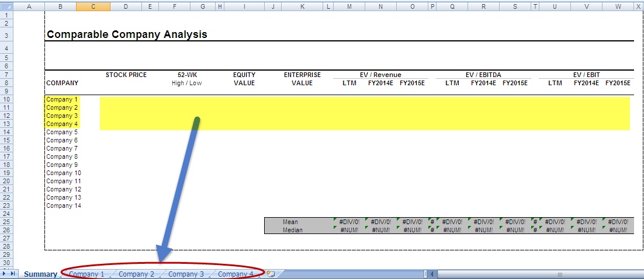644x279 pixels.
Task: Click the horizontal scrollbar left arrow
Action: [432, 274]
